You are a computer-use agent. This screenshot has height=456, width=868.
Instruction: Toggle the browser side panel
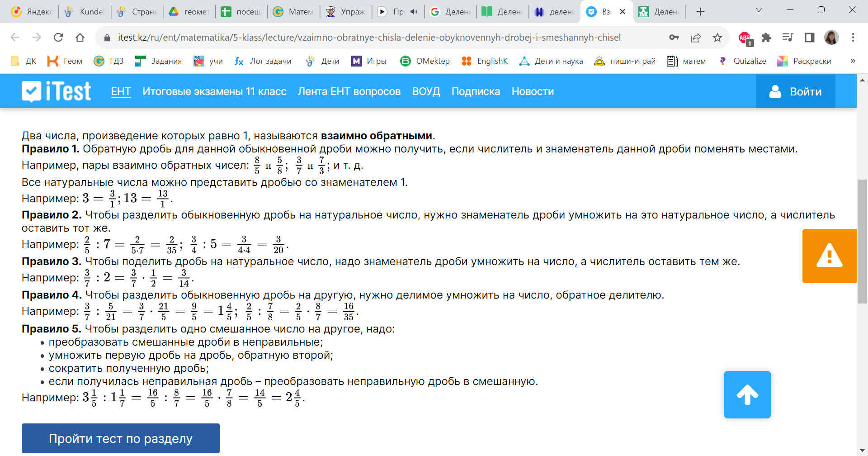point(810,38)
